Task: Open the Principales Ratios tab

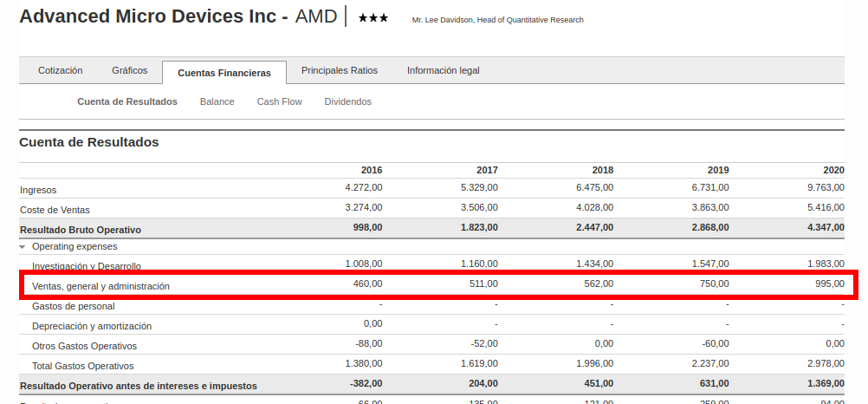Action: (339, 70)
